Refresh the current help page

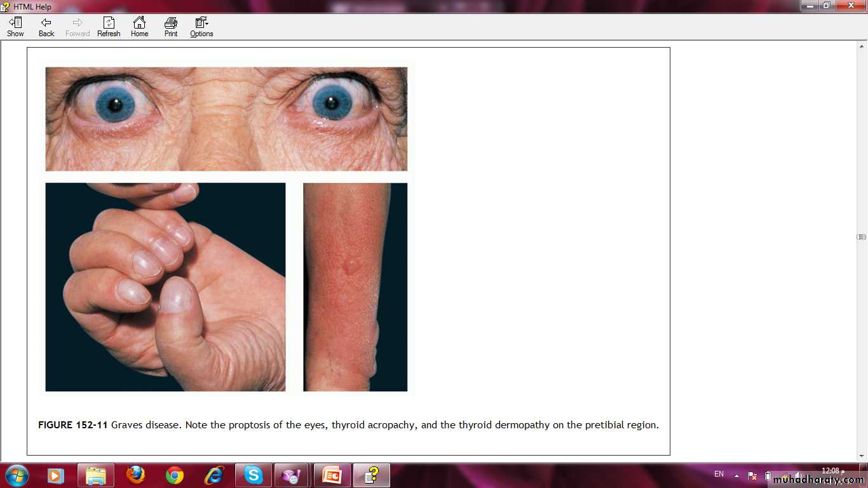pyautogui.click(x=109, y=27)
